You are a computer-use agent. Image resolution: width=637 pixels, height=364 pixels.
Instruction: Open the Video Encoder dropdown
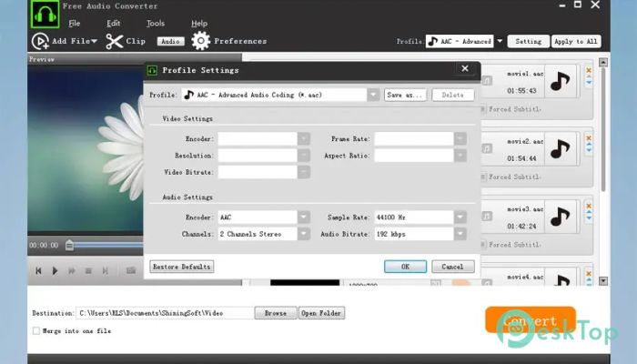tap(303, 139)
